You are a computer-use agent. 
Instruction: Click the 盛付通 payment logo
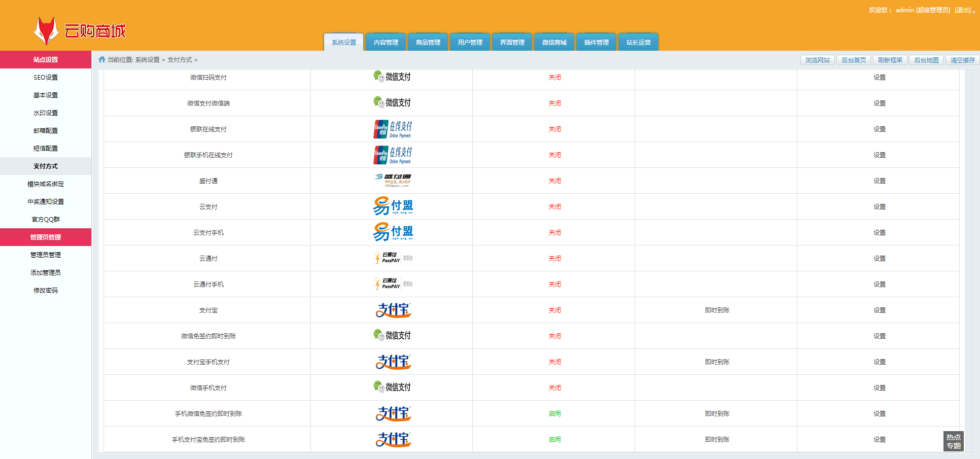point(392,181)
